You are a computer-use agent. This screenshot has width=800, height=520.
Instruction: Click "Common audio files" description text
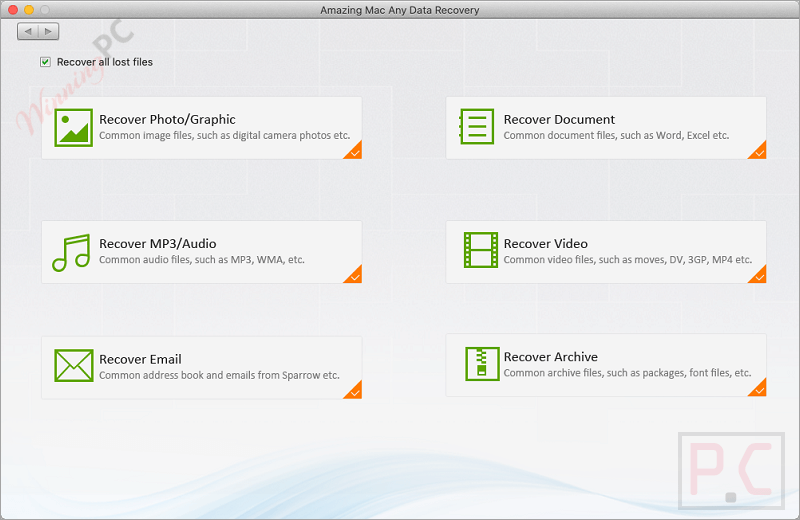point(202,260)
